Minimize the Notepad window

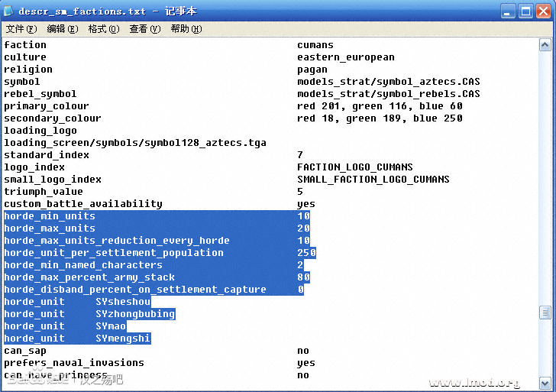coord(509,11)
